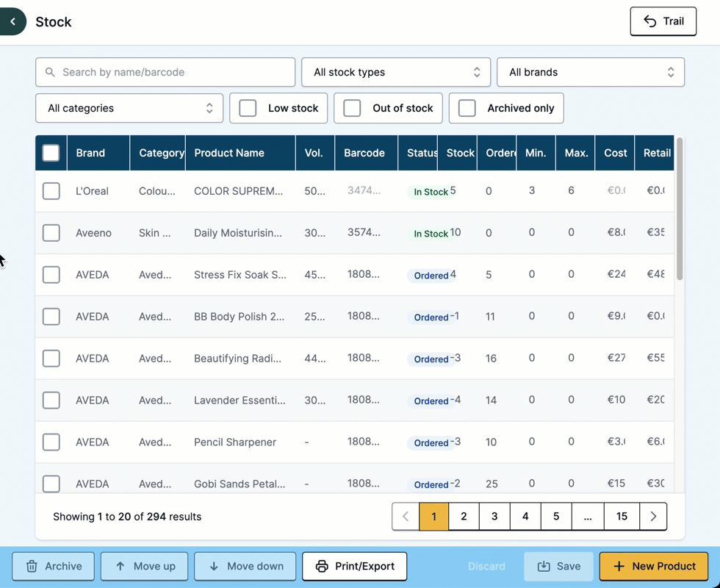Go to page 5
Viewport: 720px width, 588px height.
pyautogui.click(x=556, y=516)
